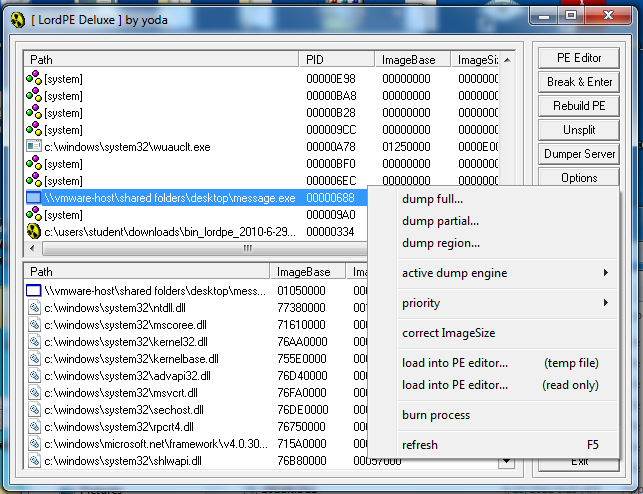Viewport: 643px width, 494px height.
Task: Open the Options button
Action: click(579, 177)
